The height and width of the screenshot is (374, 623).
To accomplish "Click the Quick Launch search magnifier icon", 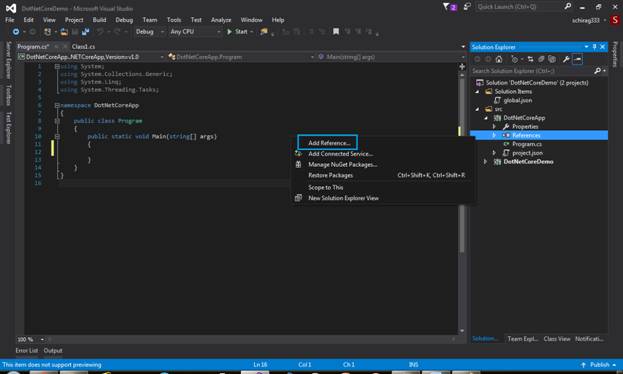I will point(568,6).
